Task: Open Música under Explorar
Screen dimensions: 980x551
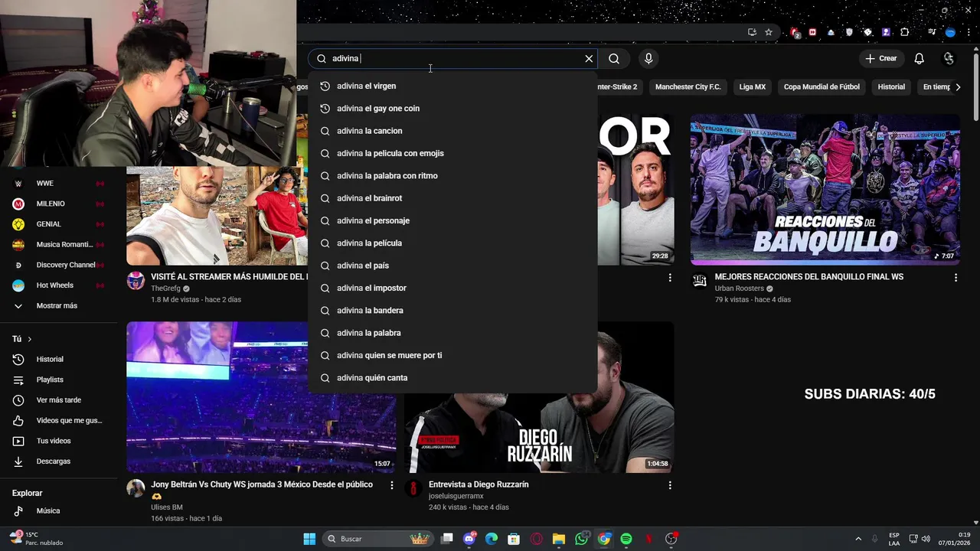Action: [59, 511]
